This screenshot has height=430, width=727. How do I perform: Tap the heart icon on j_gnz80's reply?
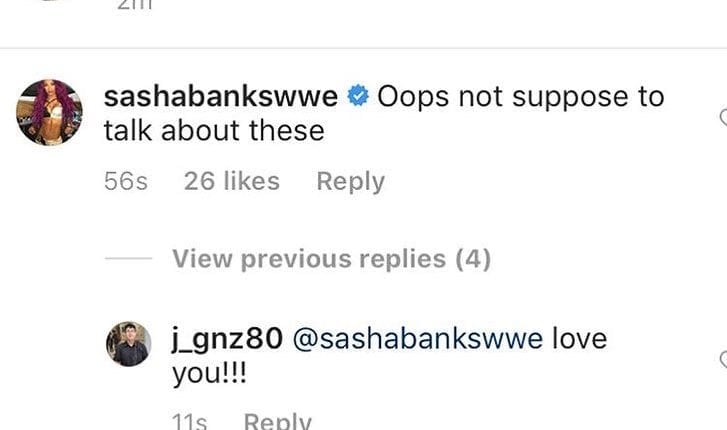click(723, 359)
